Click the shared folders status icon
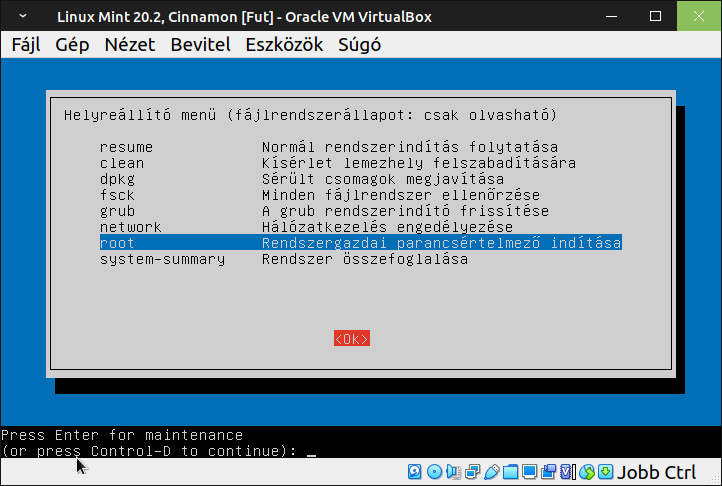The width and height of the screenshot is (722, 486). (x=511, y=472)
